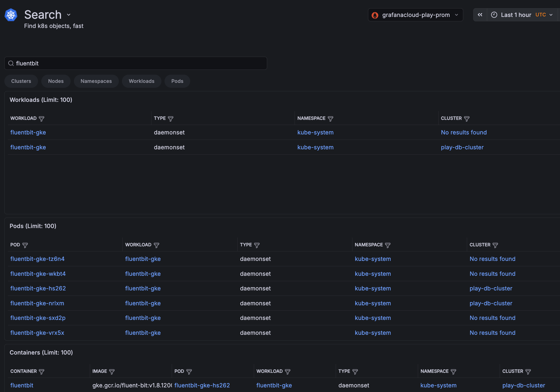Open pod fluentbit-gke-tz6n4 link
Image resolution: width=560 pixels, height=392 pixels.
click(x=37, y=259)
